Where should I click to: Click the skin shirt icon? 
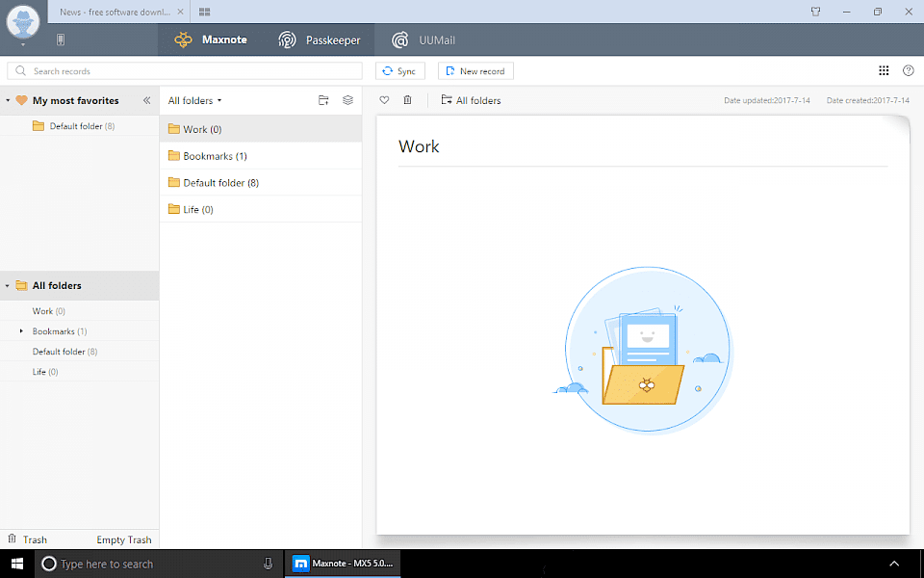(x=815, y=12)
